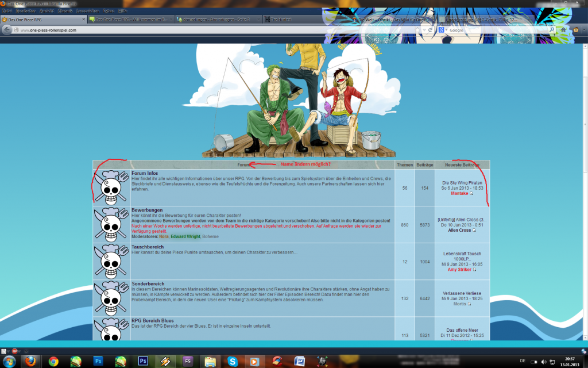Open the Bewerbungen forum link
Image resolution: width=588 pixels, height=368 pixels.
147,210
